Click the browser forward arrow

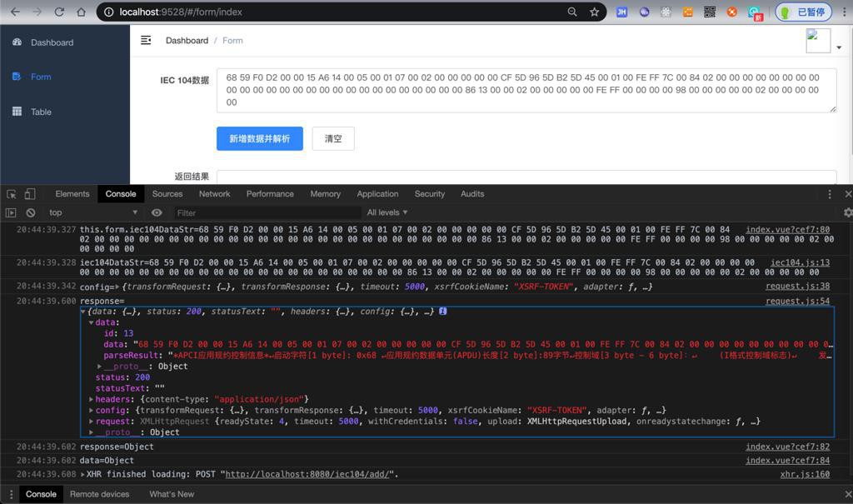coord(37,12)
